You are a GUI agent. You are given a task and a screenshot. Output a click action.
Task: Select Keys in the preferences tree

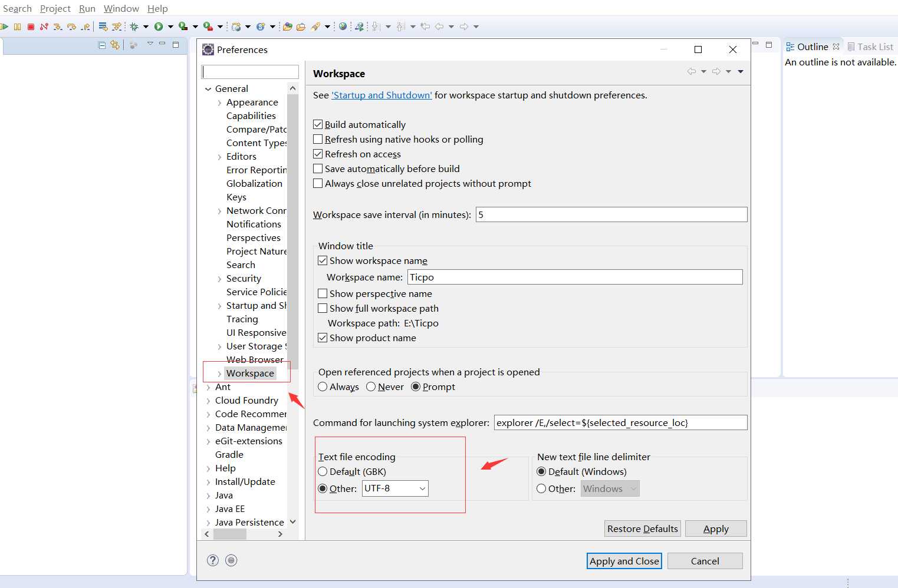[236, 197]
